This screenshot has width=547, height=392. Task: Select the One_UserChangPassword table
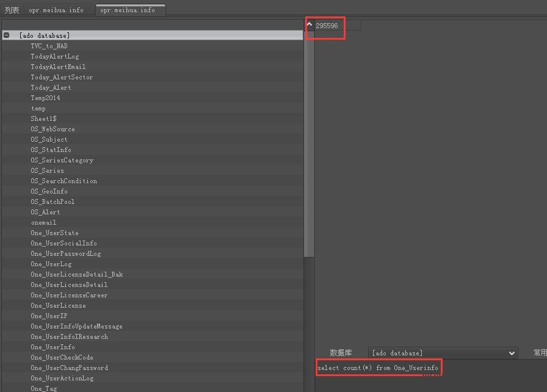69,368
